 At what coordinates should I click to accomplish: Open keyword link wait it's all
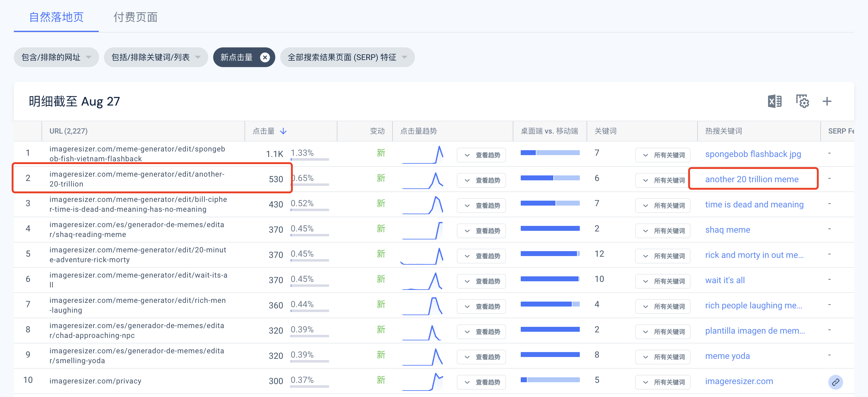725,280
